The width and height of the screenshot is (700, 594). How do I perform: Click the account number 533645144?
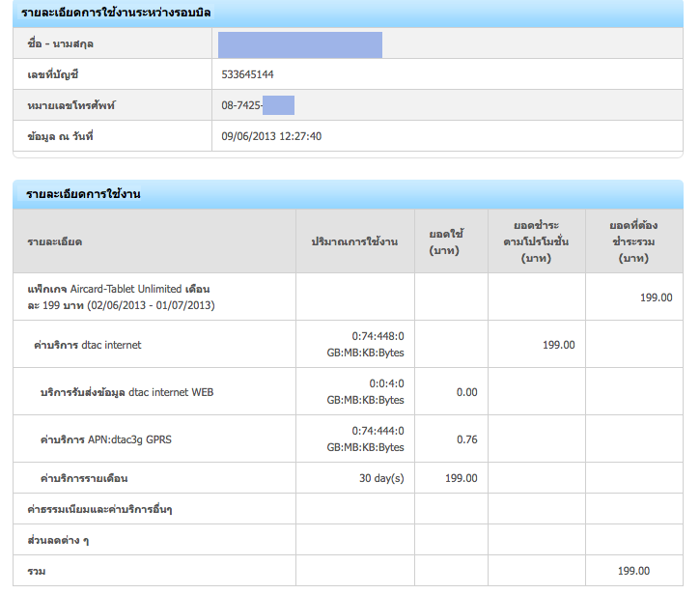coord(248,74)
